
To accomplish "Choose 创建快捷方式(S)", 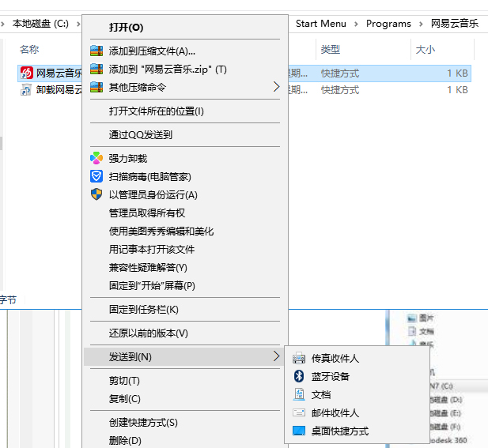I will (x=185, y=423).
